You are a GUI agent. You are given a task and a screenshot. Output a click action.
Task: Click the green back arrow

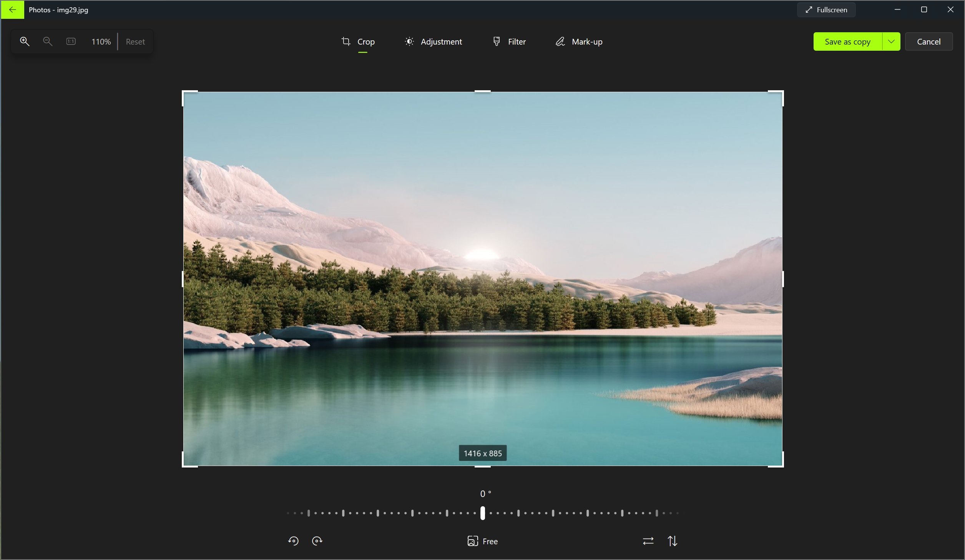(x=13, y=10)
